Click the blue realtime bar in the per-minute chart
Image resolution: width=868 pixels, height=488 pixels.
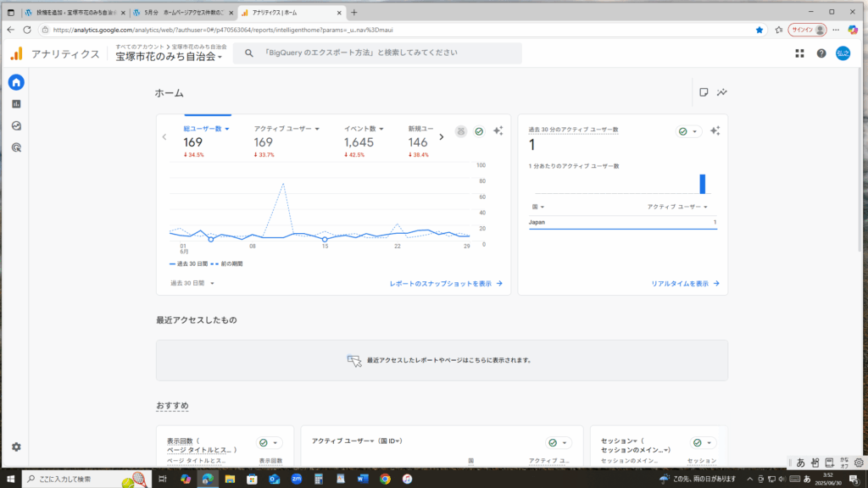[703, 184]
